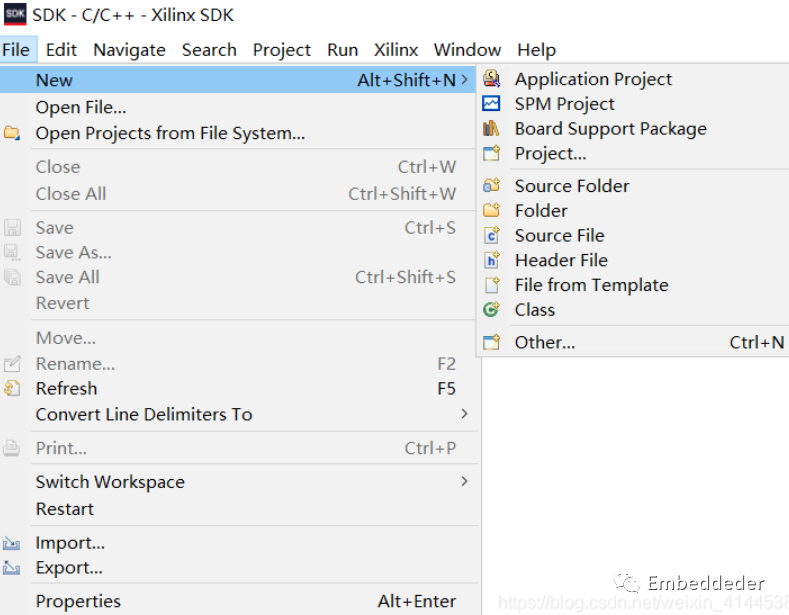The height and width of the screenshot is (615, 789).
Task: Expand the New submenu arrow
Action: [464, 80]
